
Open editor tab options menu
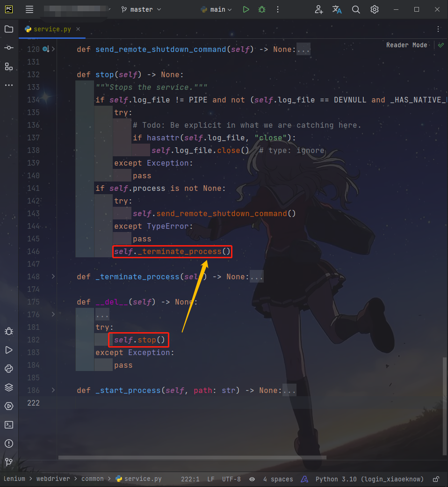pyautogui.click(x=438, y=29)
